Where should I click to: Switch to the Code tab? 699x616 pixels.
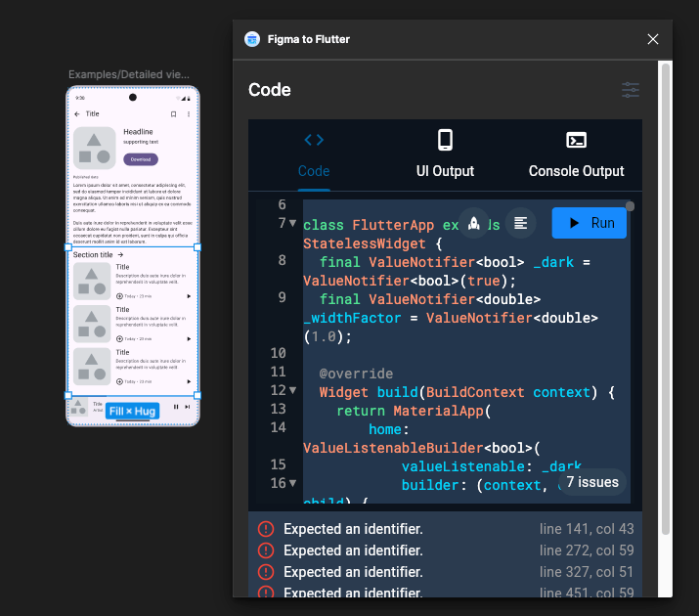[314, 155]
